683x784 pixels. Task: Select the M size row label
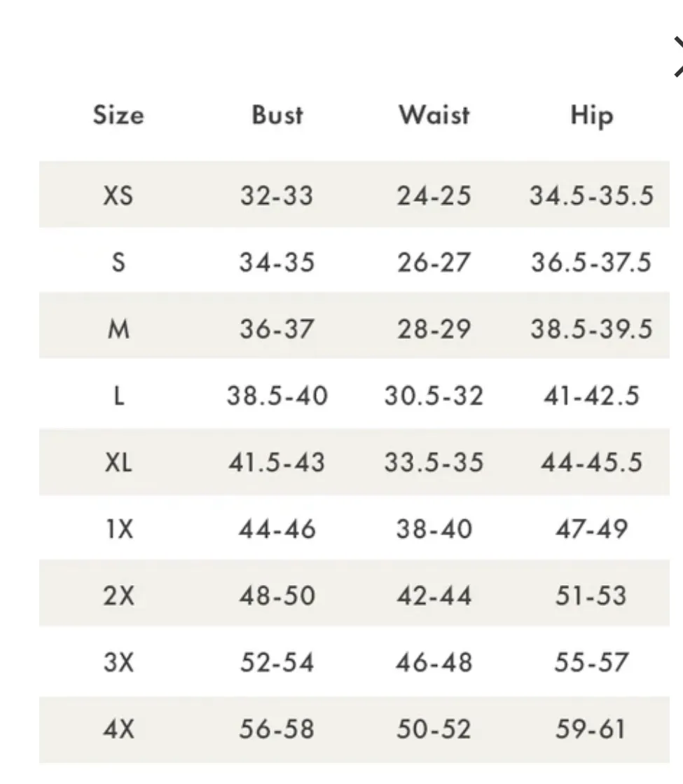coord(118,329)
